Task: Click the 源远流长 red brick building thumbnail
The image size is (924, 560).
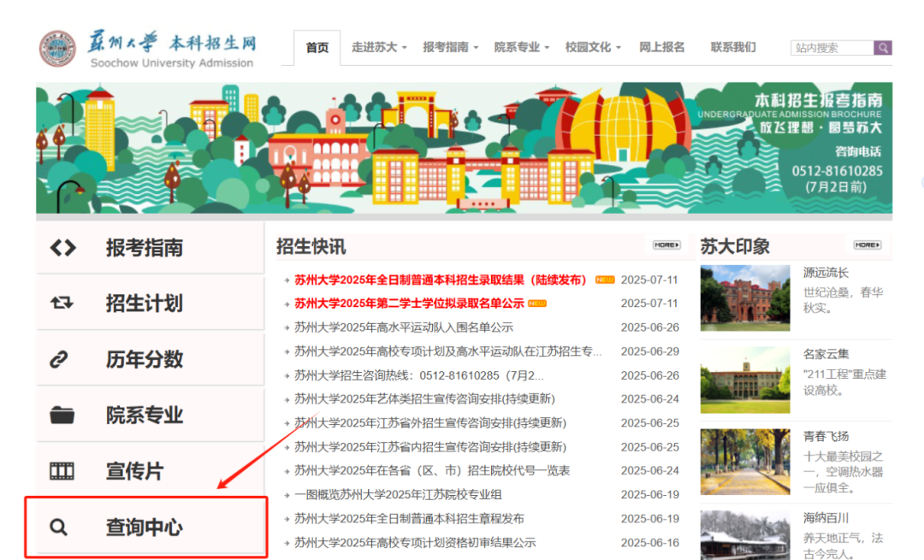Action: (x=745, y=298)
